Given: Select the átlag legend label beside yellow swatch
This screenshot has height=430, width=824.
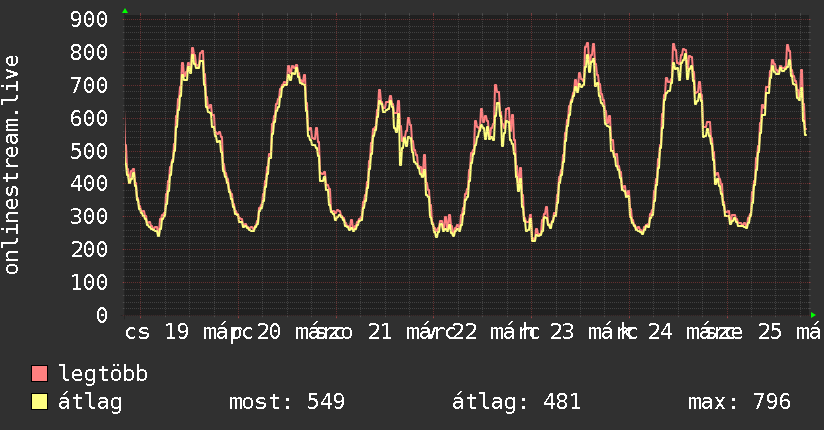Looking at the screenshot, I should (x=90, y=403).
